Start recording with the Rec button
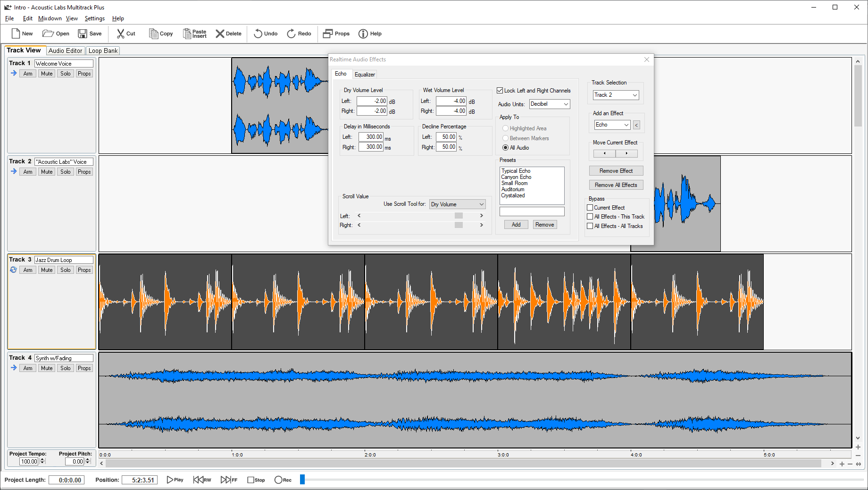The width and height of the screenshot is (868, 490). point(278,480)
